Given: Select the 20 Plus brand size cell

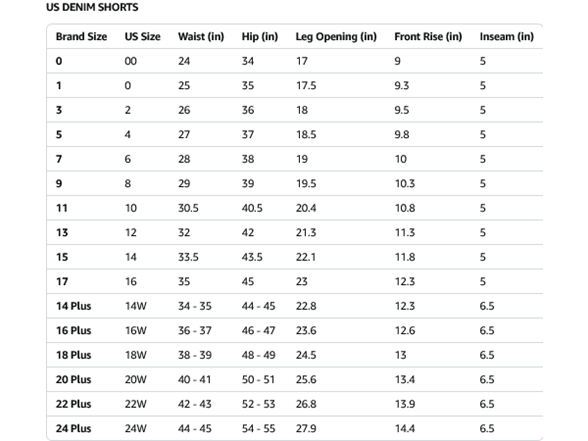Looking at the screenshot, I should [x=74, y=380].
